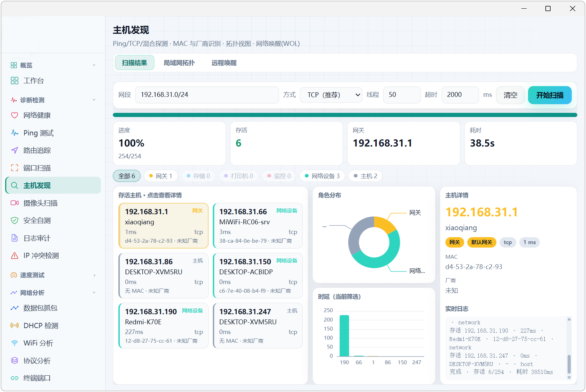Click the 终端端口 link icon
Screen dimensions: 586x392
pos(15,378)
